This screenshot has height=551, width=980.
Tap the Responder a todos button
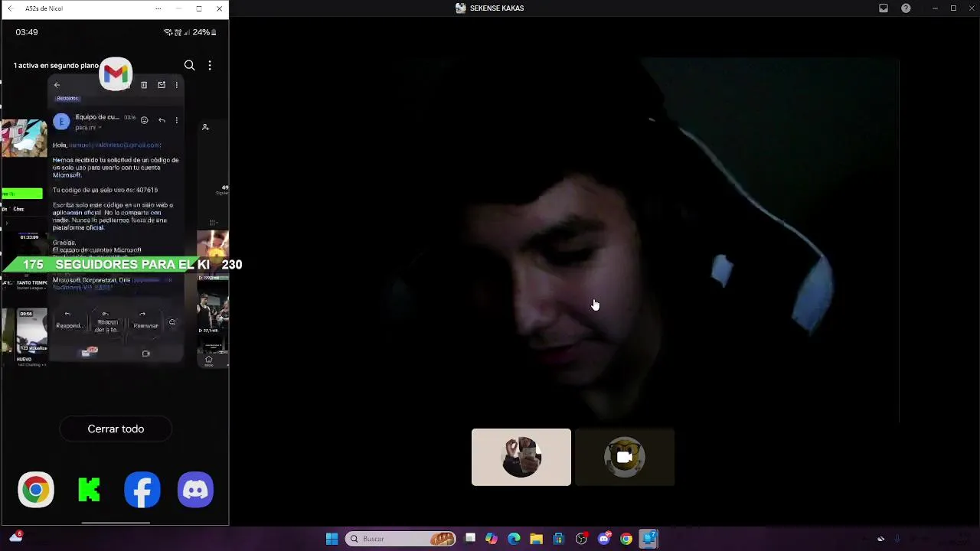coord(106,321)
